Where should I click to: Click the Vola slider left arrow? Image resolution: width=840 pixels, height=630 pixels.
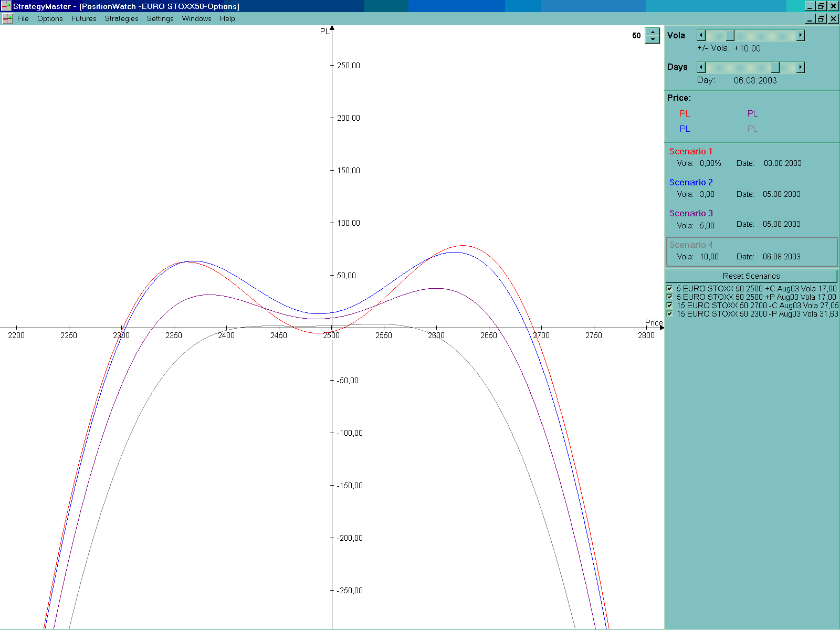tap(701, 35)
